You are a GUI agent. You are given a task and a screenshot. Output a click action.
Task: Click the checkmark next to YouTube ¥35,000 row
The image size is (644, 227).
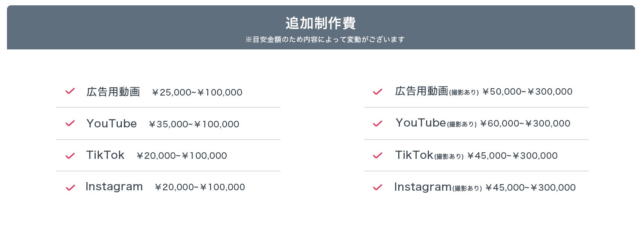coord(70,123)
